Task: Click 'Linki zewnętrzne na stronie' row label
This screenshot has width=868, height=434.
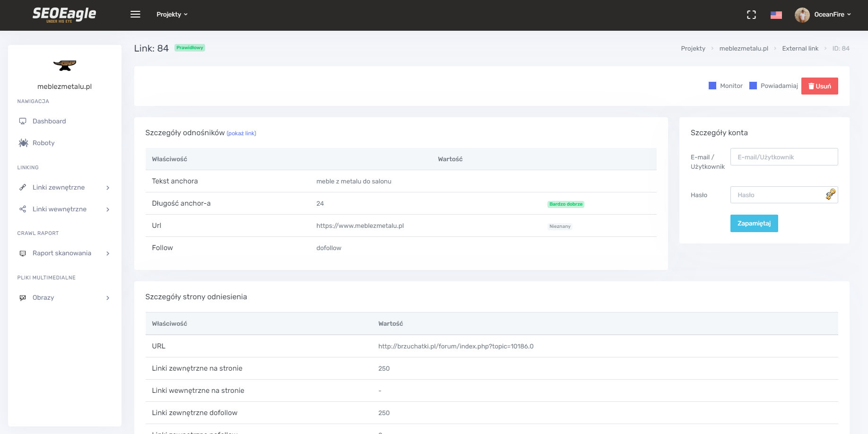Action: point(197,368)
